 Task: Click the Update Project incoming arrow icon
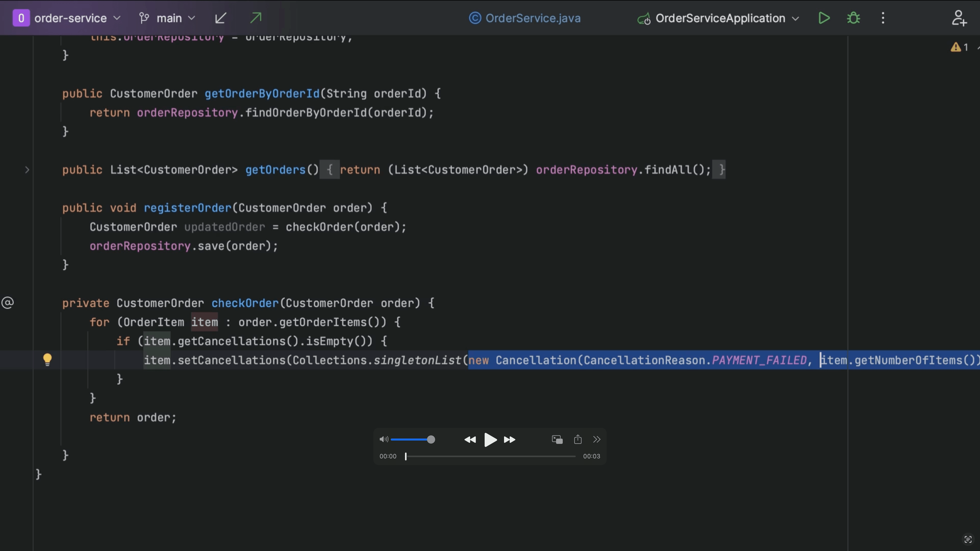click(221, 18)
